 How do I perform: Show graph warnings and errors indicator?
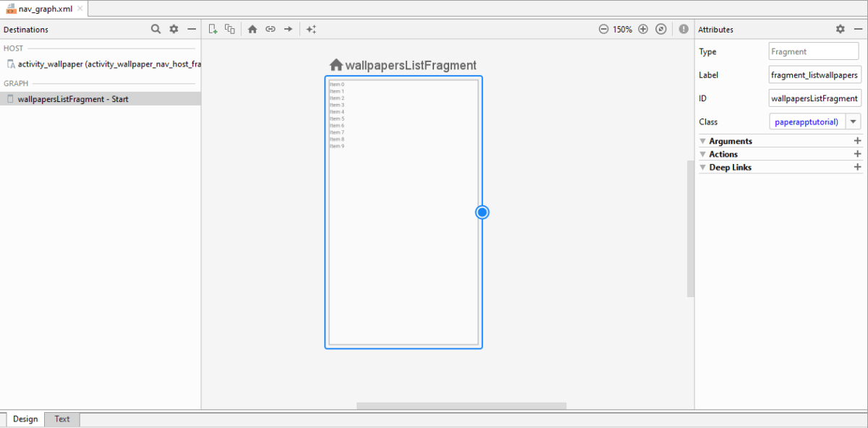tap(684, 29)
